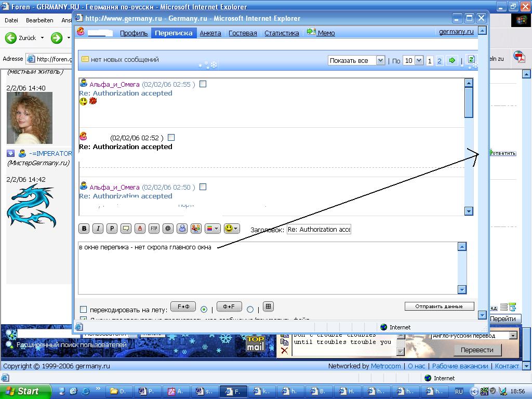
Task: Click the Ф→F transliteration button
Action: [x=229, y=307]
